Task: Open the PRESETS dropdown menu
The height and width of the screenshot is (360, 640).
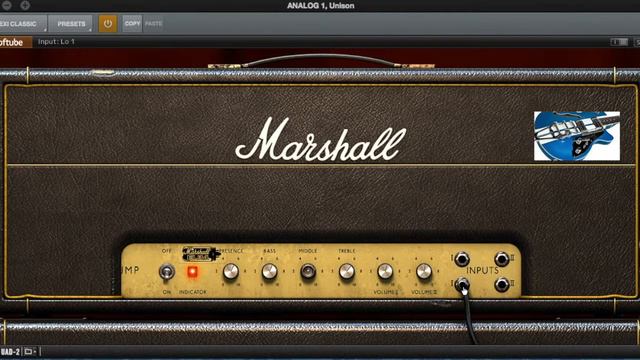Action: [x=71, y=24]
